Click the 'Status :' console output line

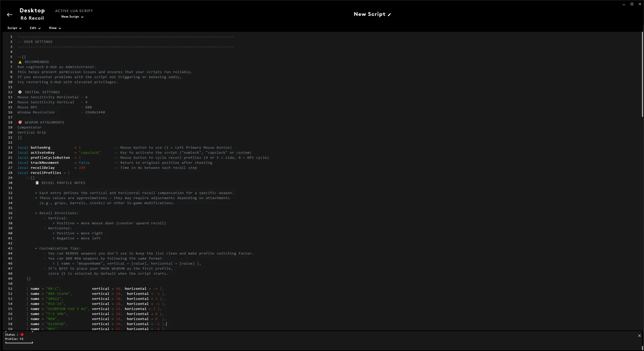tap(14, 335)
